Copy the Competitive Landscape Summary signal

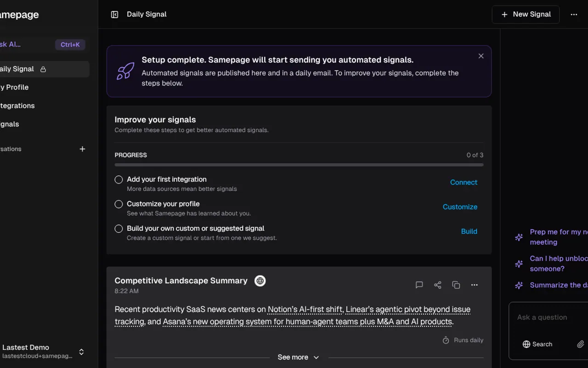456,285
